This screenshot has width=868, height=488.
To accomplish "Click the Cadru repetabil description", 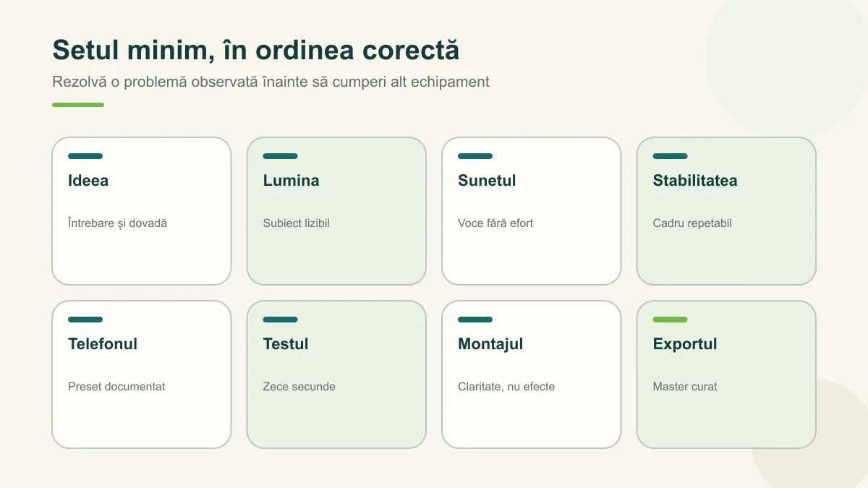I will (x=692, y=223).
